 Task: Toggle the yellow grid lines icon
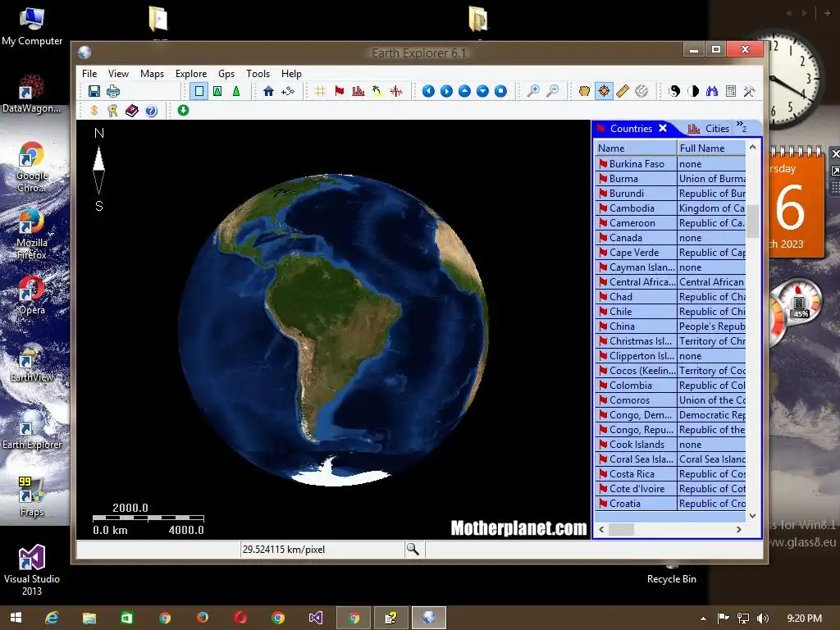tap(321, 91)
